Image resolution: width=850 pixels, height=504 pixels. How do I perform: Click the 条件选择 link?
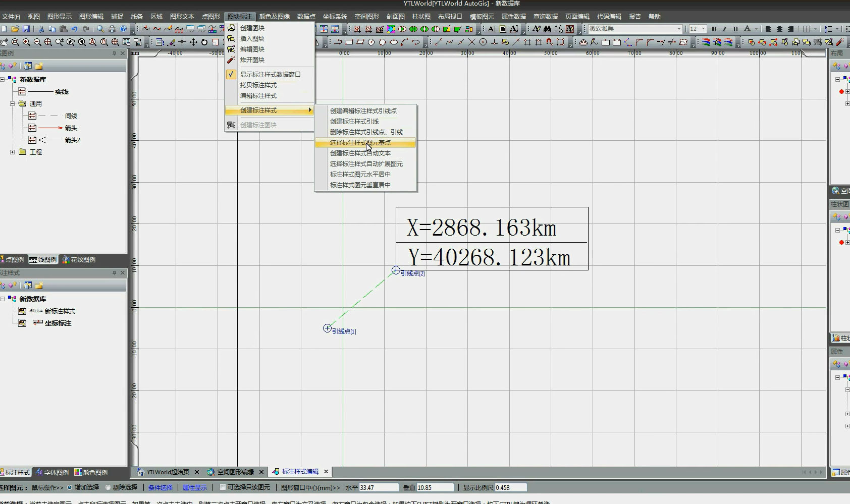coord(161,487)
